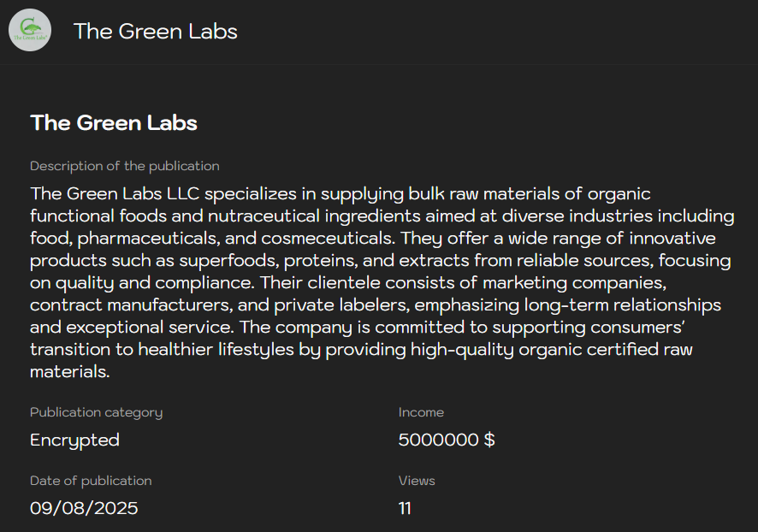Click The Green Labs logo avatar
The height and width of the screenshot is (532, 758).
click(30, 31)
